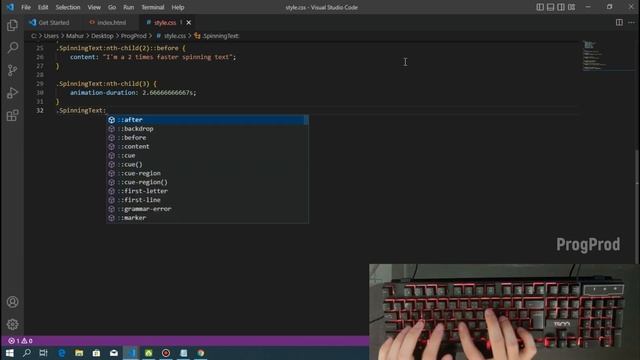Image resolution: width=640 pixels, height=360 pixels.
Task: Open File Explorer from taskbar
Action: pos(79,353)
